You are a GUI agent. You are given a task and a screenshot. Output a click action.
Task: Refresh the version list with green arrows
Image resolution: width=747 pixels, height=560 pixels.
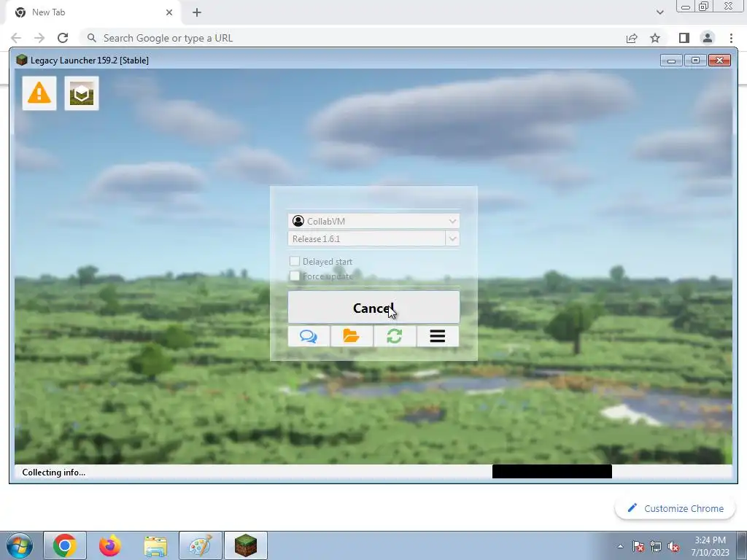395,336
